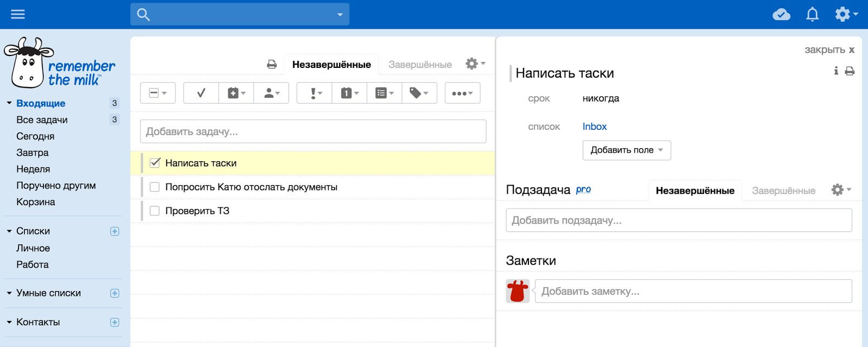This screenshot has width=868, height=347.
Task: Select the Попросить Катю отослать документы task
Action: [312, 187]
